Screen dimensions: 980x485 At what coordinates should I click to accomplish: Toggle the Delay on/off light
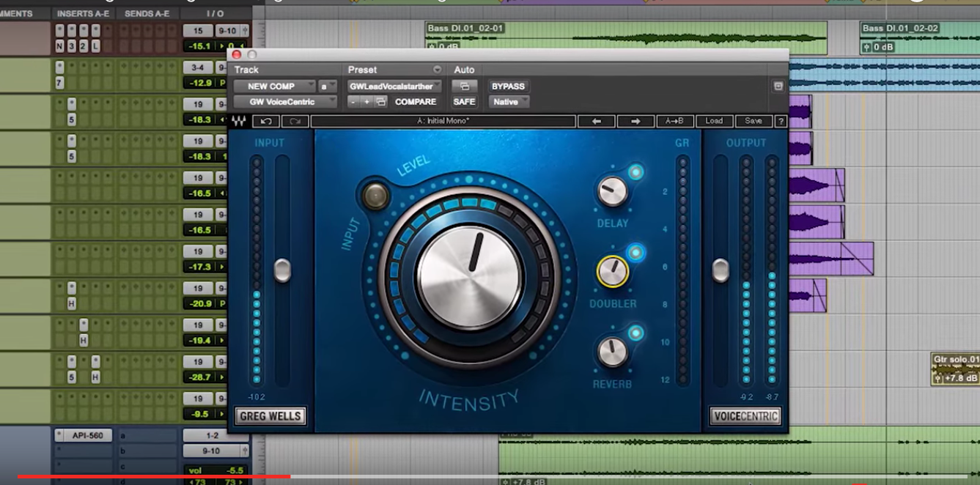[635, 172]
